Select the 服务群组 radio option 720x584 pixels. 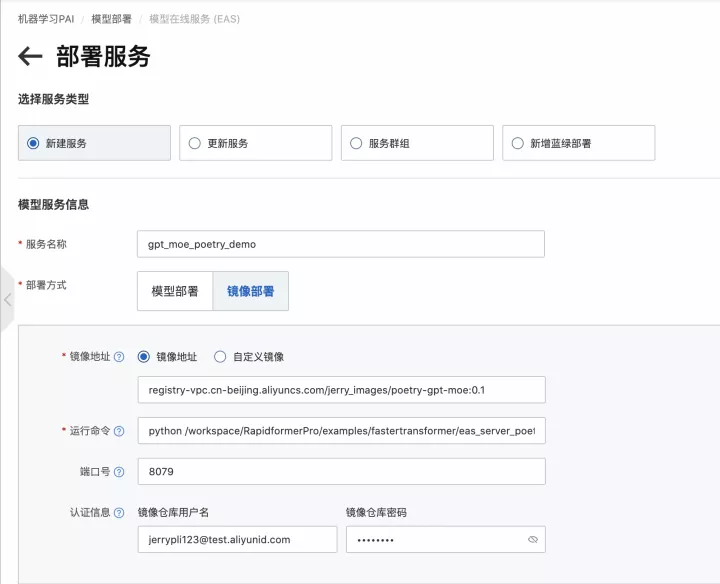[356, 143]
